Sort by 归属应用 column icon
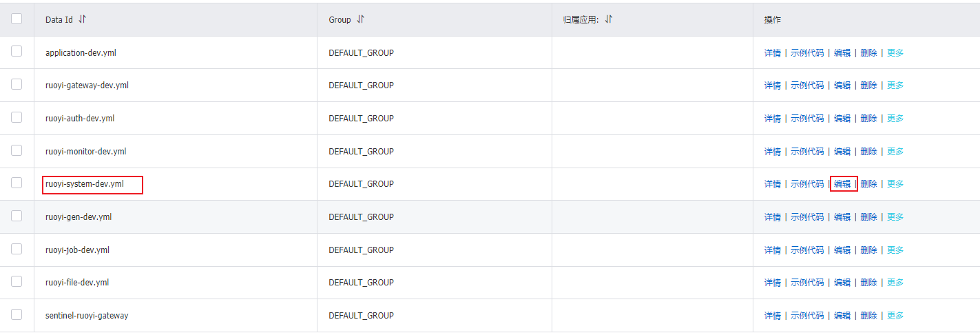Screen dimensions: 980x333 pos(608,19)
